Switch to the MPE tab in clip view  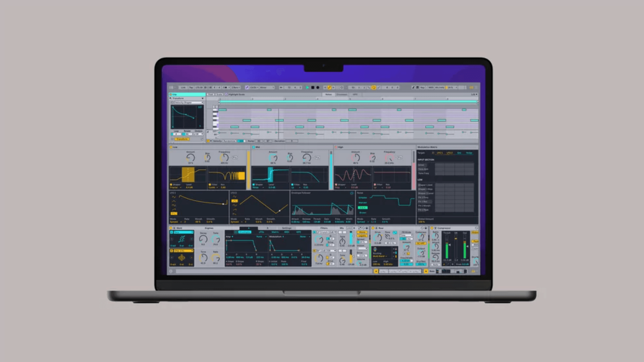[x=355, y=94]
